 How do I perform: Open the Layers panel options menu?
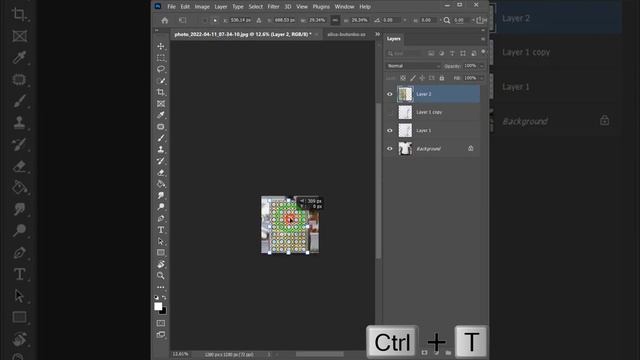pos(483,39)
